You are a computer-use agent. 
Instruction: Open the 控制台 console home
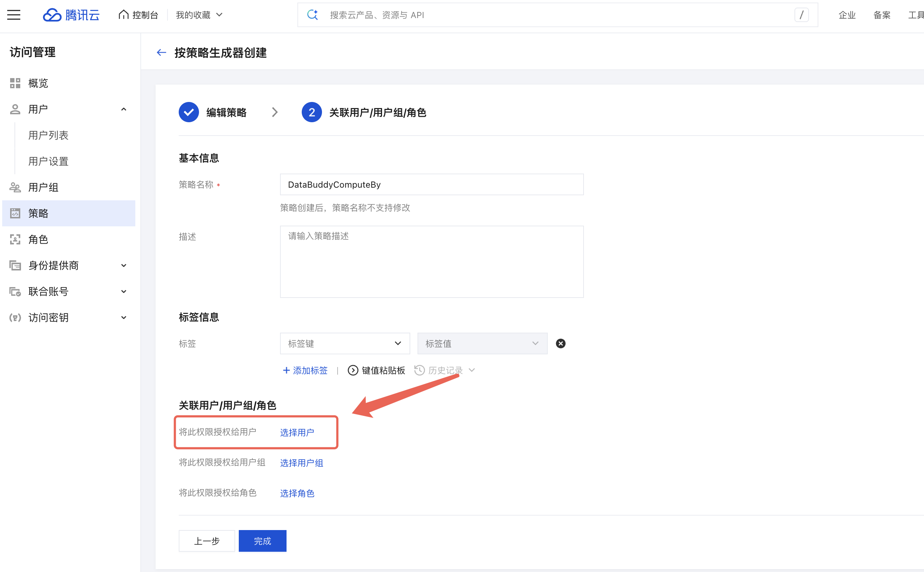click(138, 15)
